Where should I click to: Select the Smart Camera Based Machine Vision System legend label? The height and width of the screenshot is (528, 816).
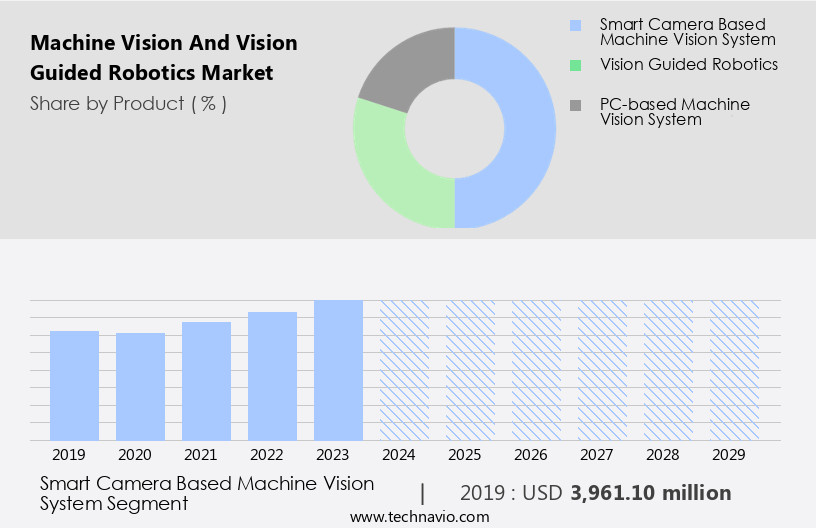coord(687,32)
